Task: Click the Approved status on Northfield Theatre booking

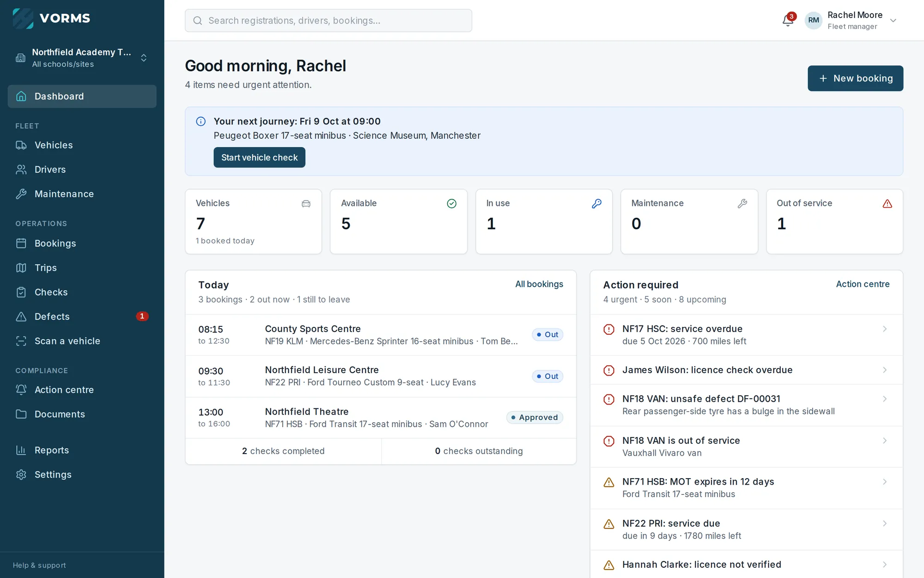Action: click(x=535, y=418)
